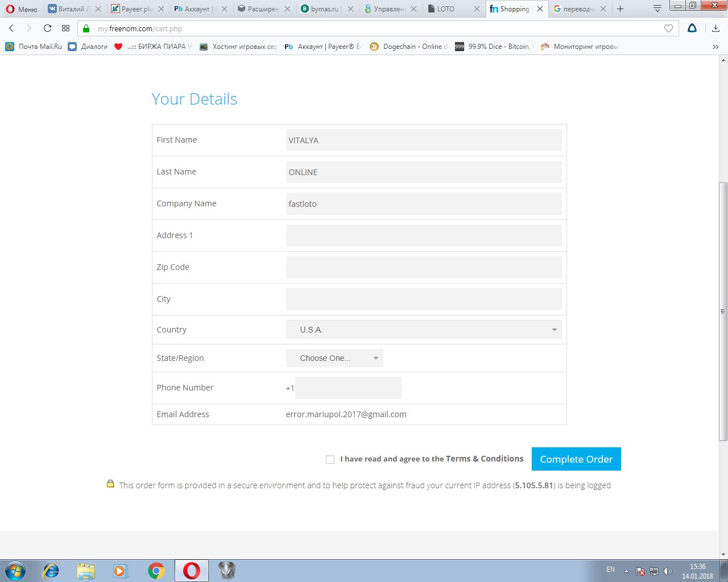The height and width of the screenshot is (582, 728).
Task: Launch Google Chrome from the taskbar
Action: pos(156,571)
